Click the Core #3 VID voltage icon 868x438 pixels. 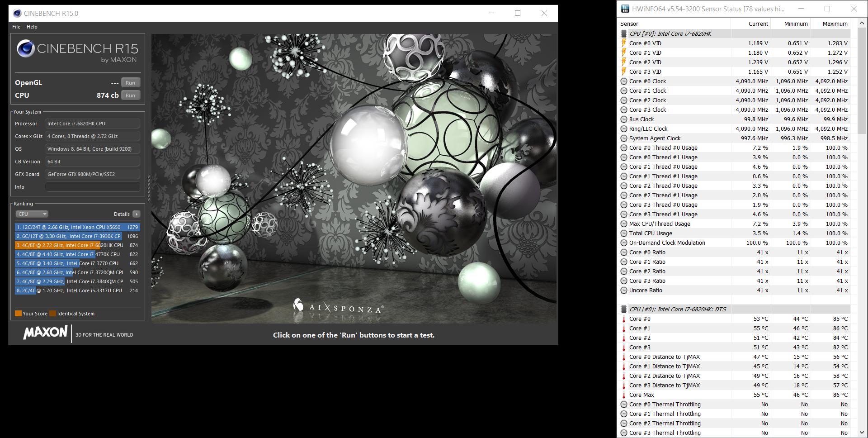624,71
